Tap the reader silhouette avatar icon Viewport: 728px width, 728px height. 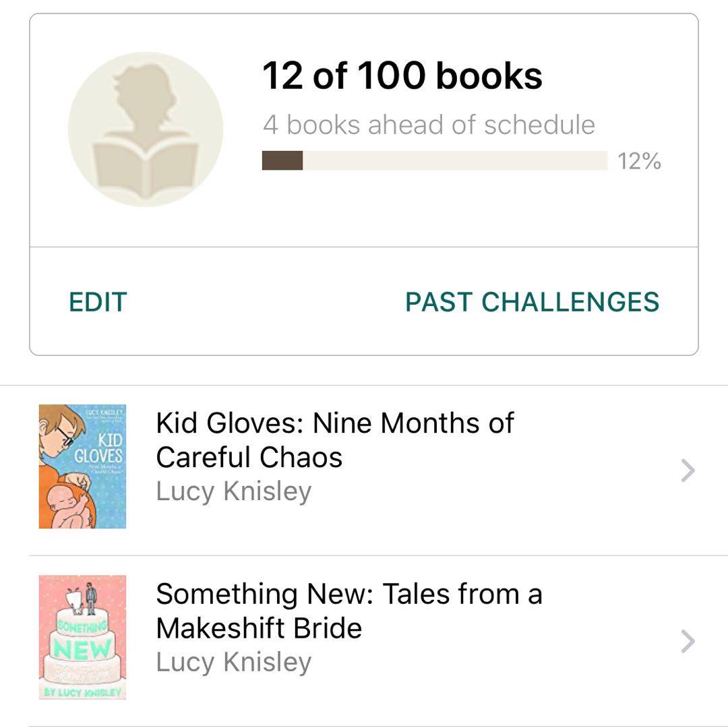146,128
